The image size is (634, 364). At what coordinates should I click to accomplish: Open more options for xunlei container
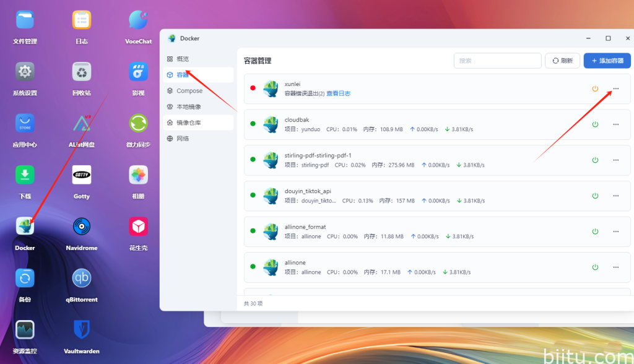(615, 89)
